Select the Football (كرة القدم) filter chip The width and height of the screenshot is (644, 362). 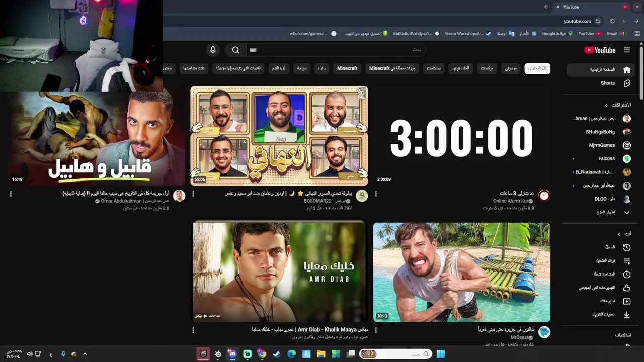pyautogui.click(x=279, y=68)
